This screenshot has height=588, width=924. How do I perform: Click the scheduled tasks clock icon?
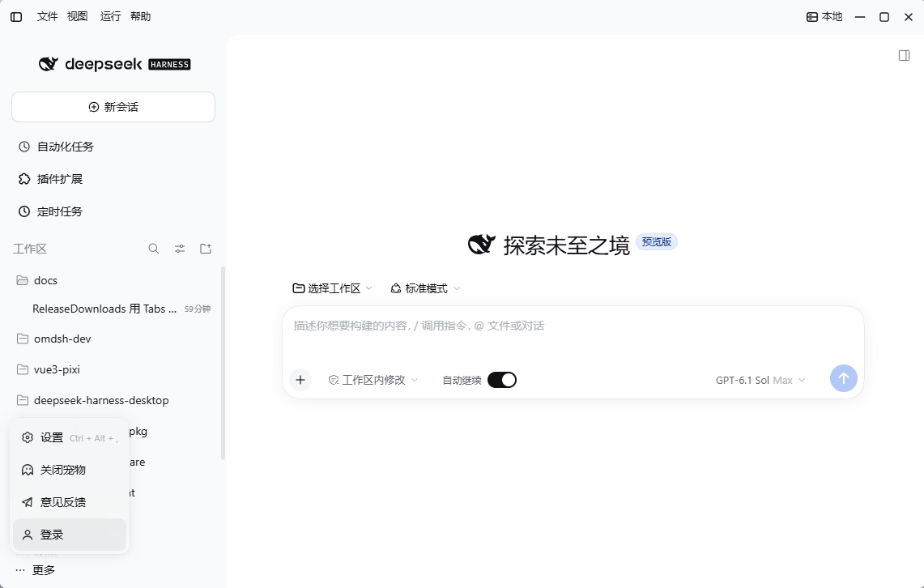click(24, 211)
